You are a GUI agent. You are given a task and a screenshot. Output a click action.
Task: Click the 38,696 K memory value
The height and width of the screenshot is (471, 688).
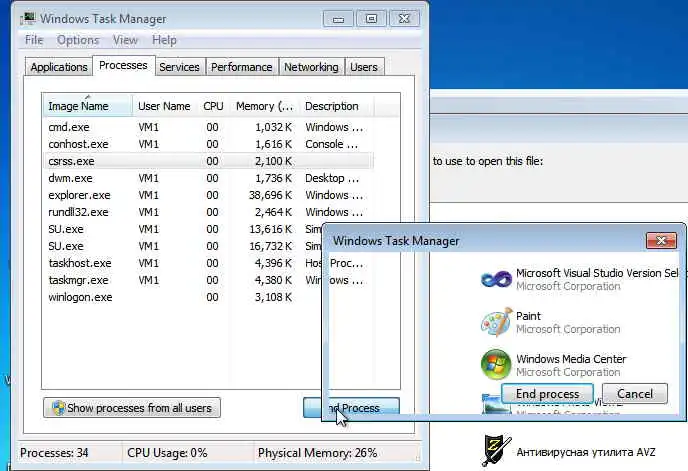tap(270, 195)
